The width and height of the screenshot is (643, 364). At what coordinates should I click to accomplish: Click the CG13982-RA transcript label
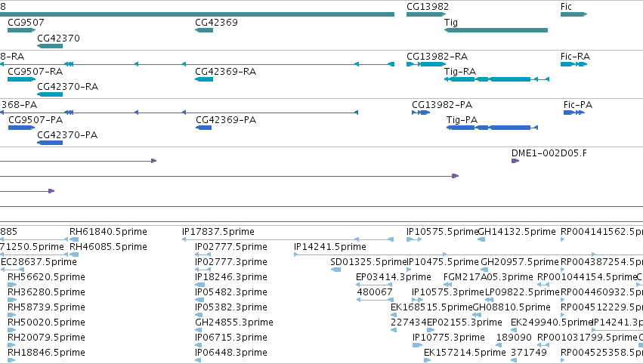point(437,56)
